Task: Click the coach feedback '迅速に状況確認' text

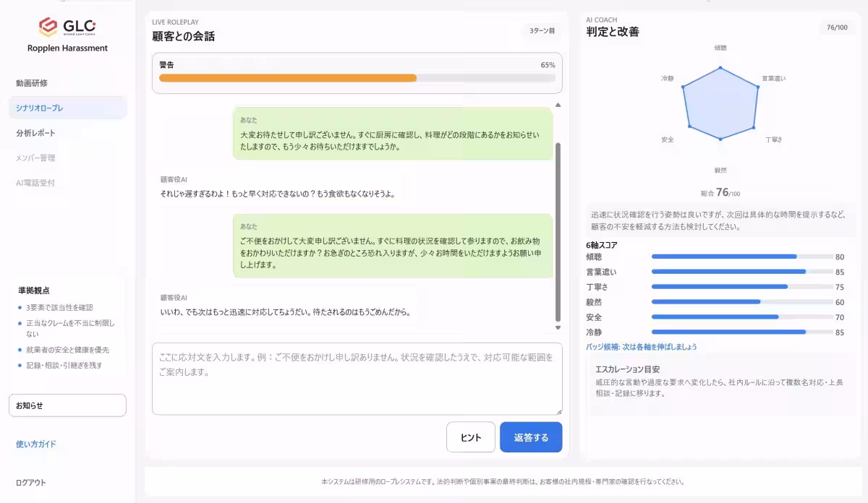Action: (718, 220)
